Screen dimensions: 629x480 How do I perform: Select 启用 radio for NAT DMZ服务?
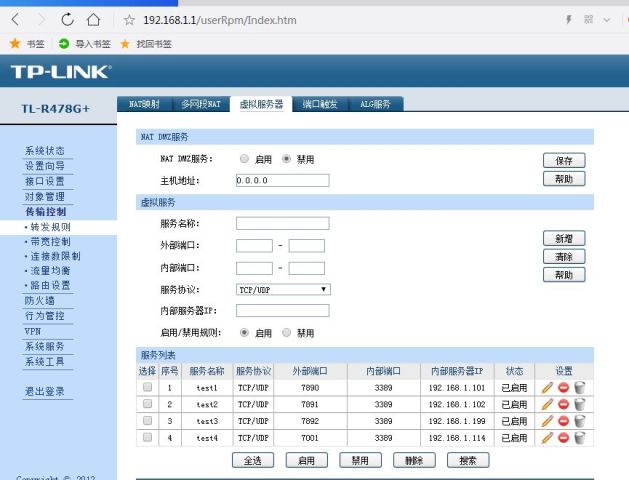pos(244,159)
